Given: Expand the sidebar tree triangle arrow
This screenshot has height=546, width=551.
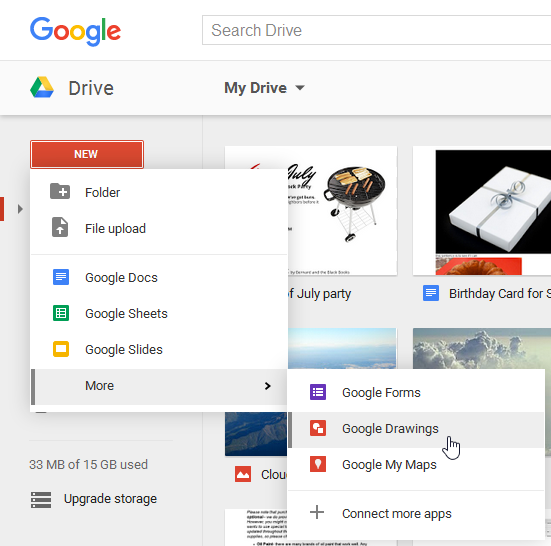Looking at the screenshot, I should pyautogui.click(x=20, y=209).
